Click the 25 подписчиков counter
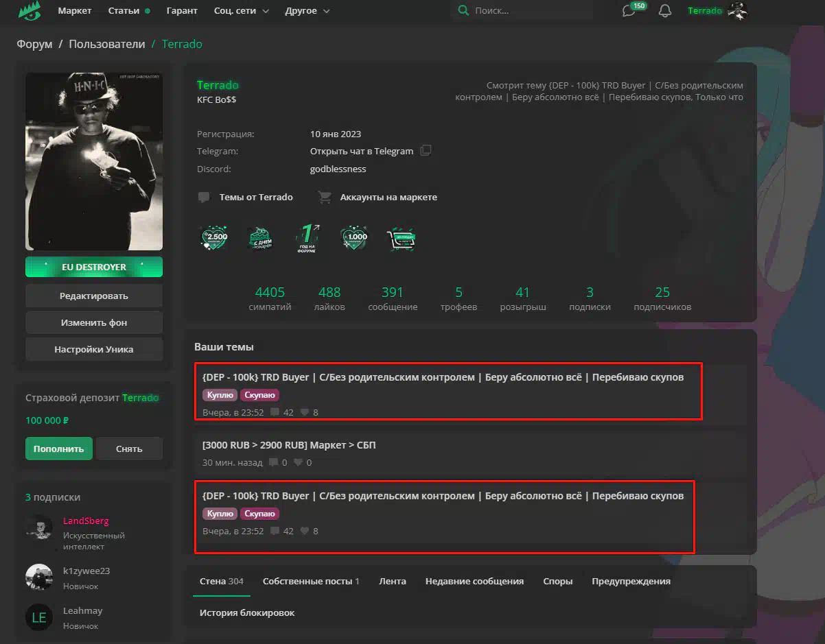 click(662, 299)
